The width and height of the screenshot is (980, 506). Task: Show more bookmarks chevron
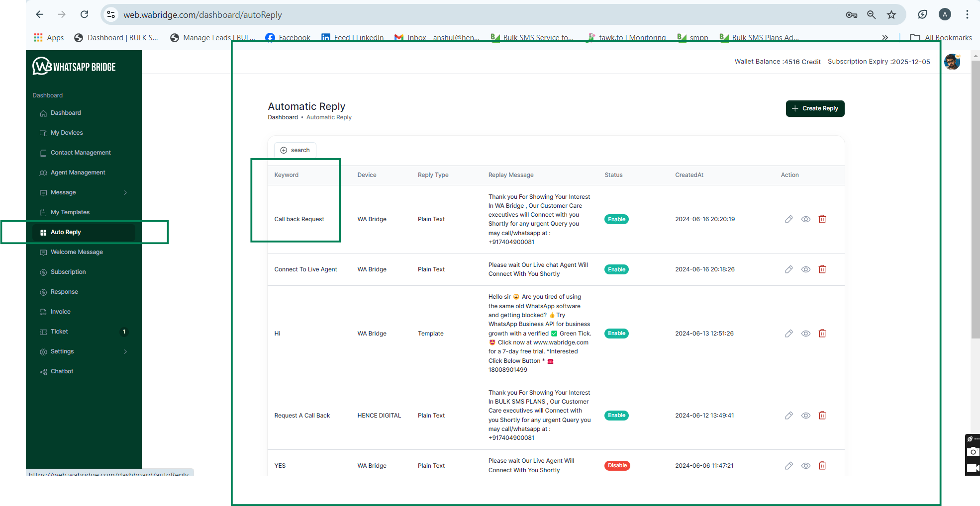(885, 38)
